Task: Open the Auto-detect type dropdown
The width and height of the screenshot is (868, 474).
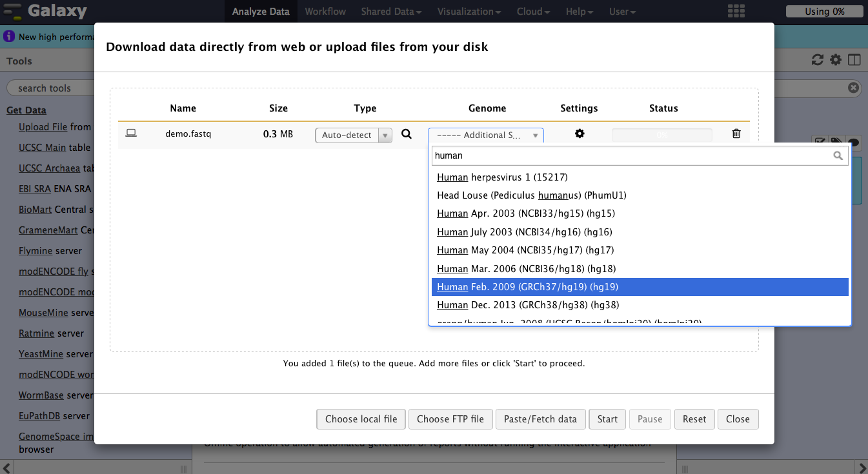Action: (x=353, y=135)
